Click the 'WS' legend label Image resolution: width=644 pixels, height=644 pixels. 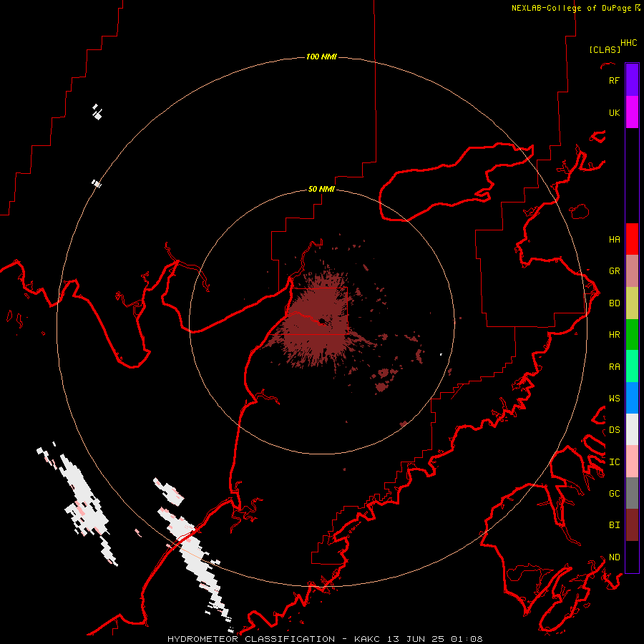614,398
